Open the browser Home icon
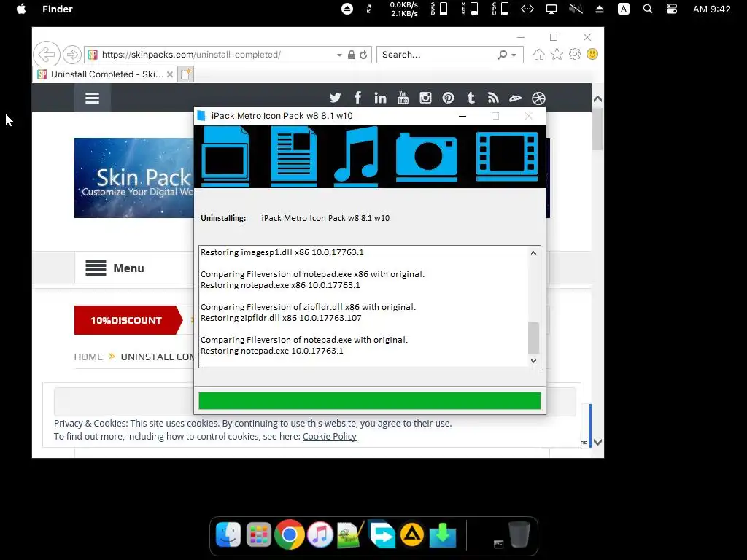747x560 pixels. 539,54
